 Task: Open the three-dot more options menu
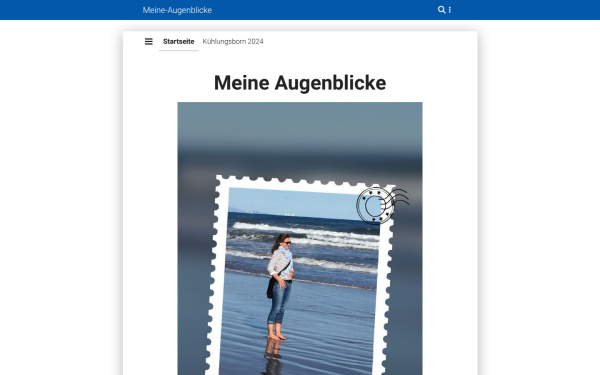[450, 10]
